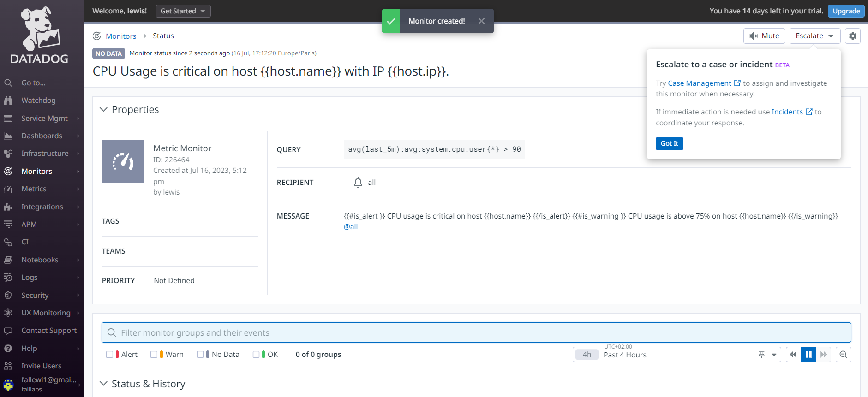Image resolution: width=868 pixels, height=397 pixels.
Task: Open the Go to... search icon
Action: coord(8,83)
